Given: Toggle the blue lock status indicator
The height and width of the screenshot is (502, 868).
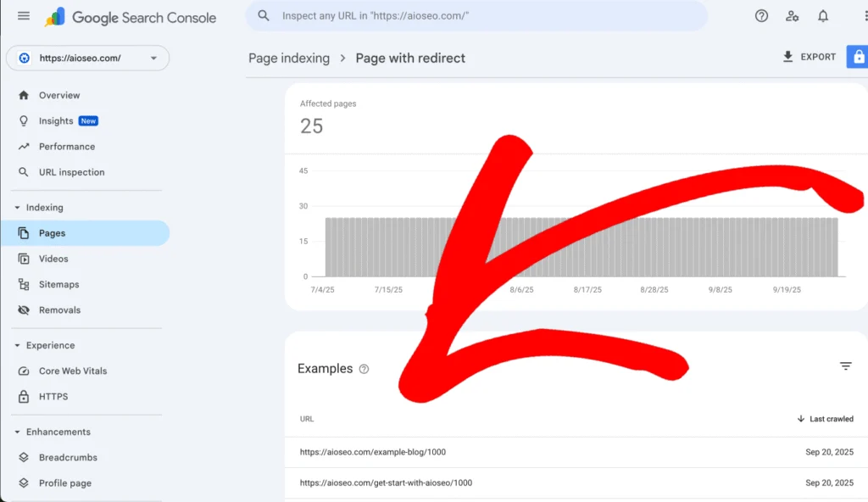Looking at the screenshot, I should [858, 56].
